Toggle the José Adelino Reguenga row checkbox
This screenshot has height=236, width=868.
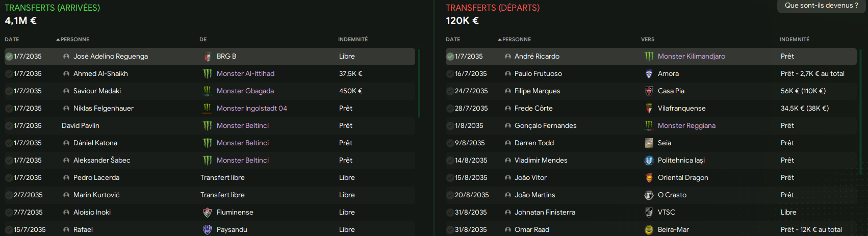point(9,57)
